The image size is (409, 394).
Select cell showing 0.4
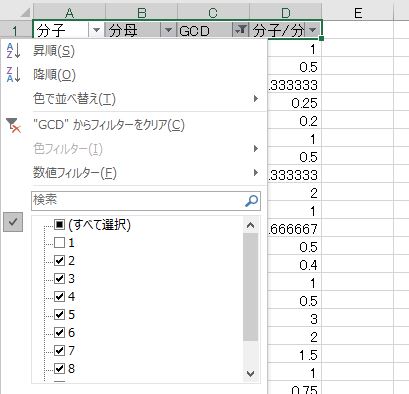tap(294, 265)
